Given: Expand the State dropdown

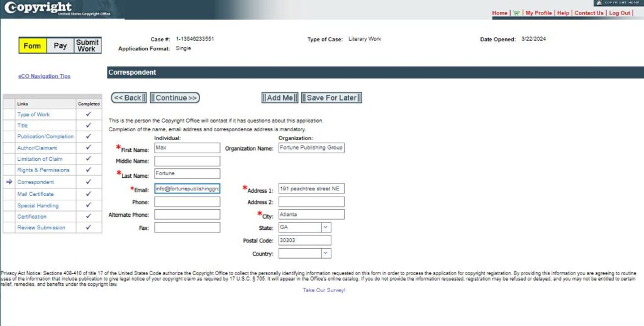Looking at the screenshot, I should [326, 227].
